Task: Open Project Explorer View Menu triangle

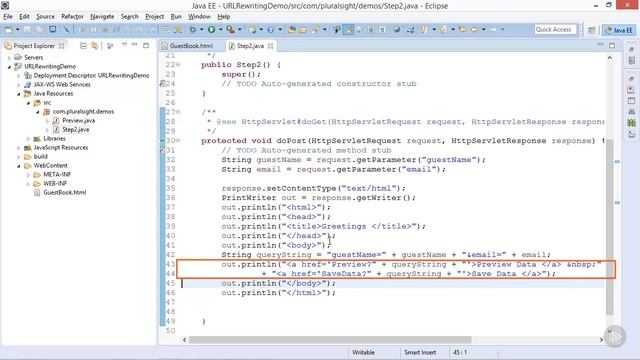Action: click(x=124, y=45)
